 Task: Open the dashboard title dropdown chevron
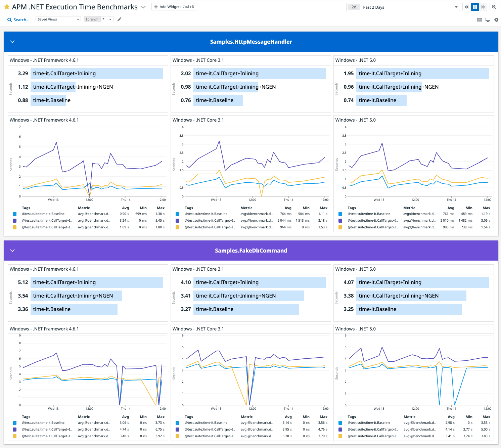143,7
